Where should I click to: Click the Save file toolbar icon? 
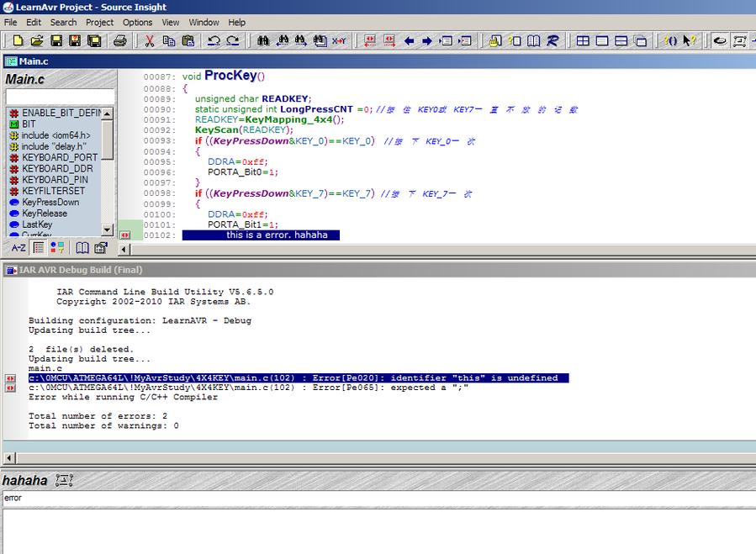click(x=56, y=40)
